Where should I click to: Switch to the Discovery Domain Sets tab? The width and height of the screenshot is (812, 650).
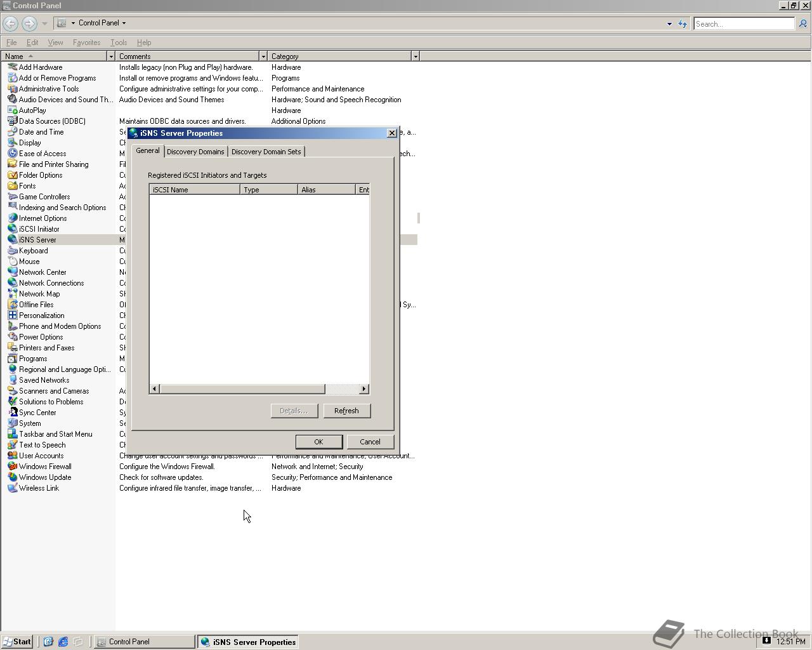(x=266, y=152)
